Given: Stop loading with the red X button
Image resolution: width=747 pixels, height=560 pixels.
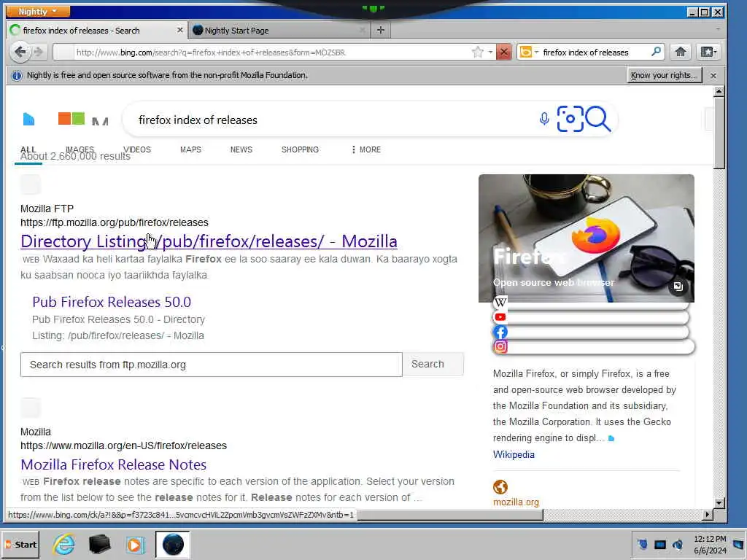Looking at the screenshot, I should 504,52.
